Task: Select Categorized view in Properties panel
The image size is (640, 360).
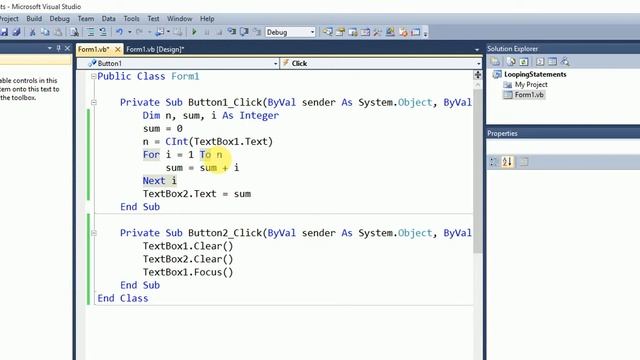Action: click(x=494, y=162)
